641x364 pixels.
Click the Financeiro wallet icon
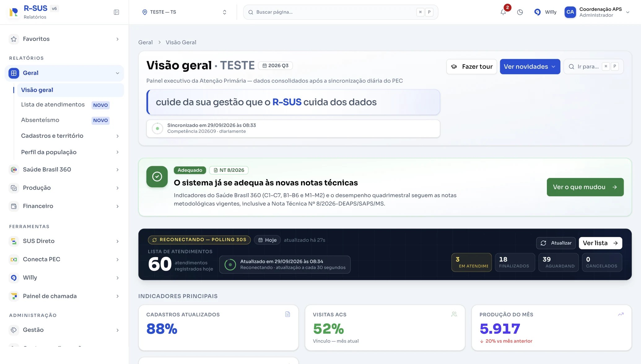click(x=14, y=206)
